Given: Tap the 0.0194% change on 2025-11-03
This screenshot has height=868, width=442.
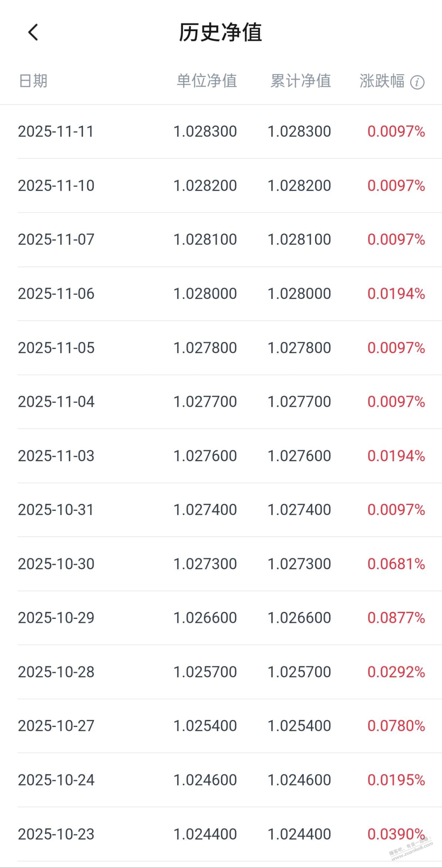Looking at the screenshot, I should coord(396,456).
